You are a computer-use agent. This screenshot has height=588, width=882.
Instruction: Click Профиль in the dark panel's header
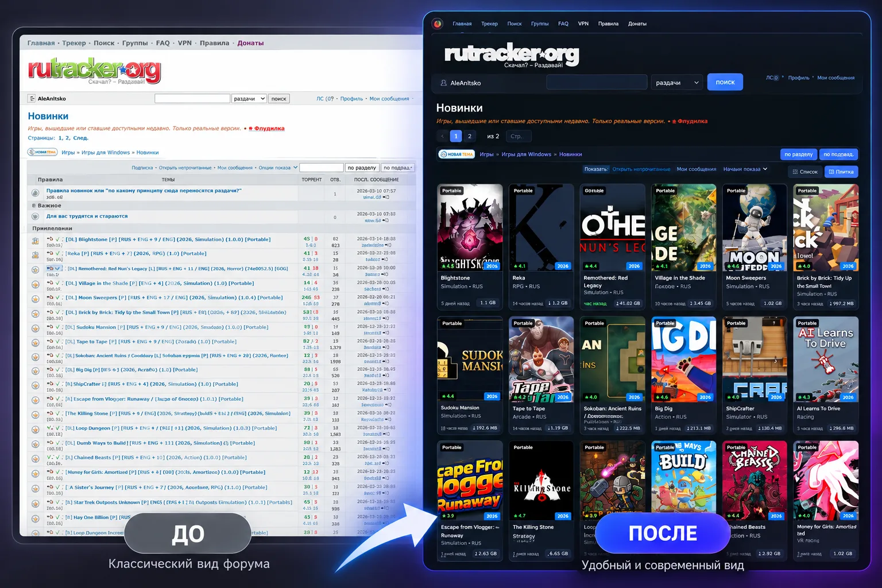point(799,78)
